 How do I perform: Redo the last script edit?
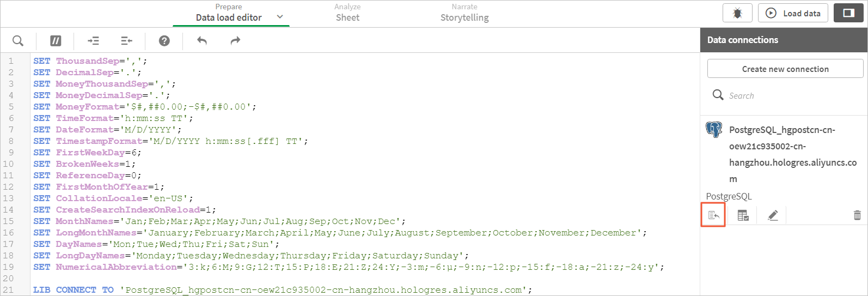click(235, 41)
